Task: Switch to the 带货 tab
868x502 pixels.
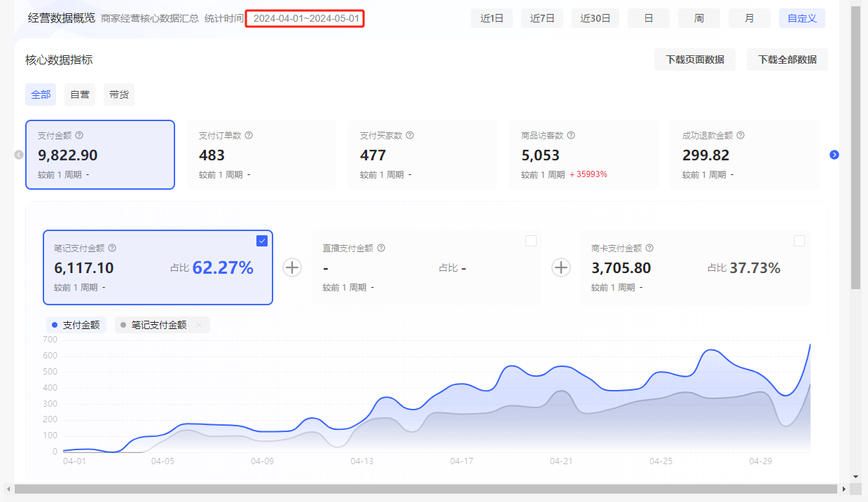Action: click(119, 95)
